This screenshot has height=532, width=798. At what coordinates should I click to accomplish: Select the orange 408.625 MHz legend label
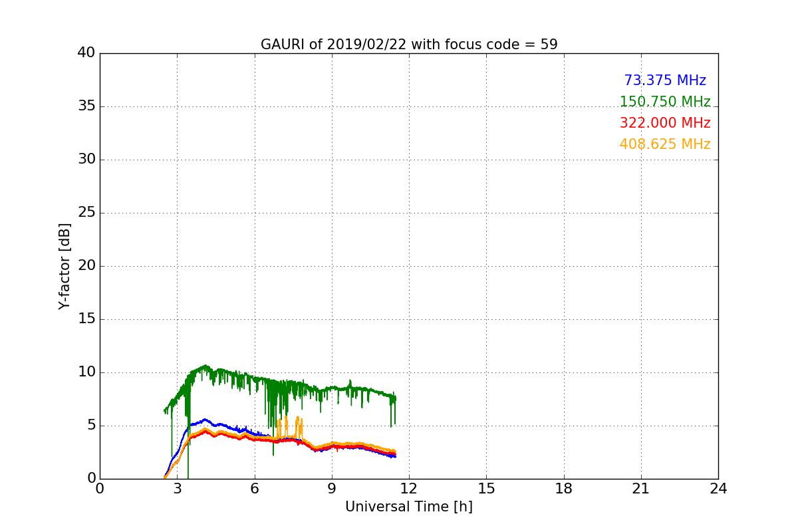click(665, 144)
